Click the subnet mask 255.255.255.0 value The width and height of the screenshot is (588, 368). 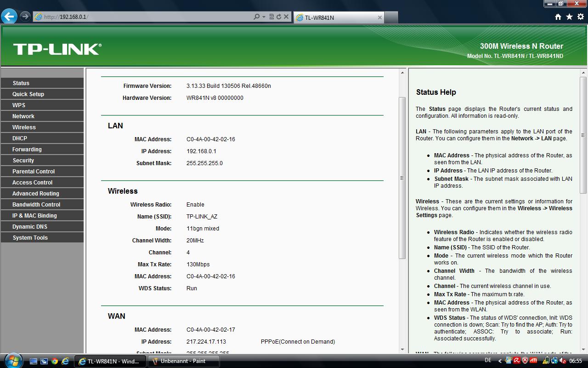click(x=204, y=163)
